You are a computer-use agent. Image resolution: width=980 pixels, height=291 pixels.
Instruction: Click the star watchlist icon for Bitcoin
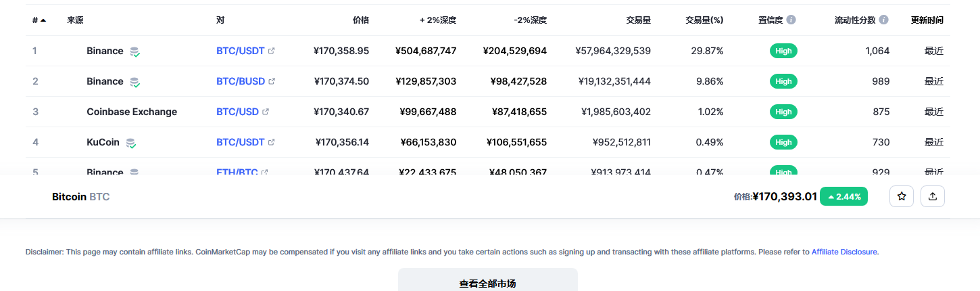(x=902, y=196)
